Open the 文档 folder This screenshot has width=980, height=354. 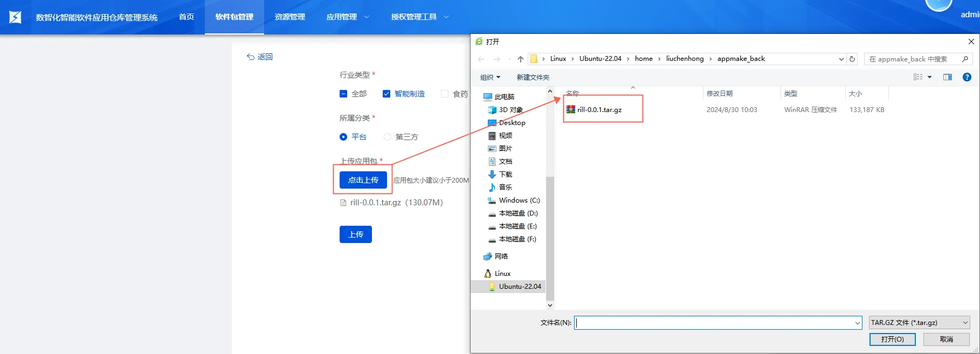500,161
